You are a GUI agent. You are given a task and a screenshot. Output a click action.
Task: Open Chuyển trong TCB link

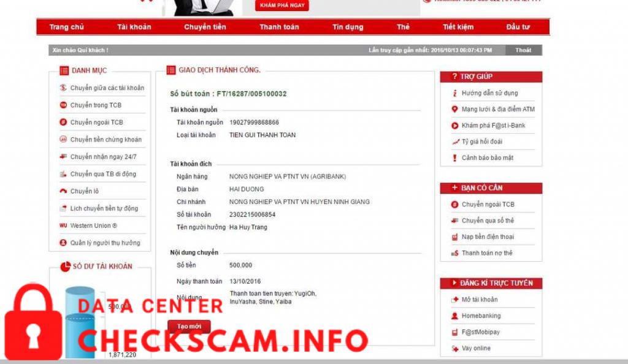coord(96,105)
